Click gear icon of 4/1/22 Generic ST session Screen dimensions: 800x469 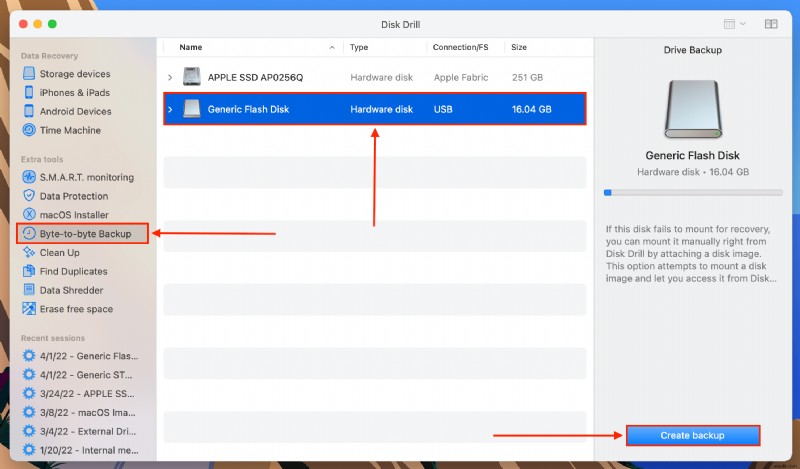(x=29, y=375)
